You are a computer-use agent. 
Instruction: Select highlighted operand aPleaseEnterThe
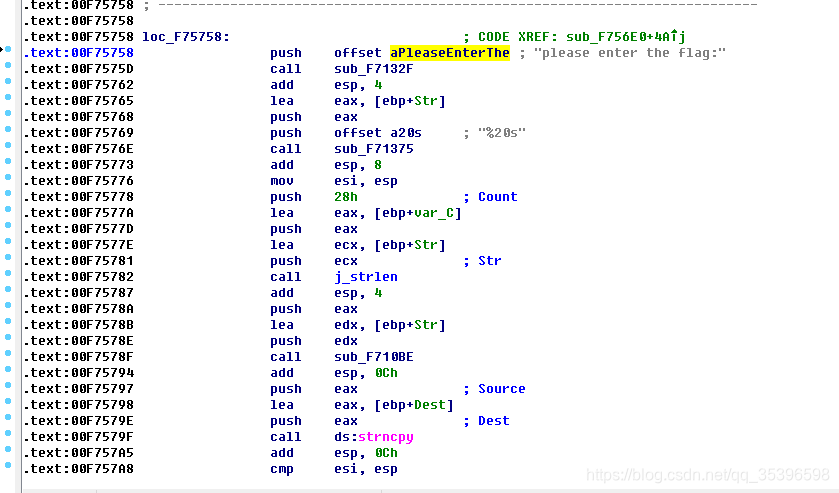[449, 52]
